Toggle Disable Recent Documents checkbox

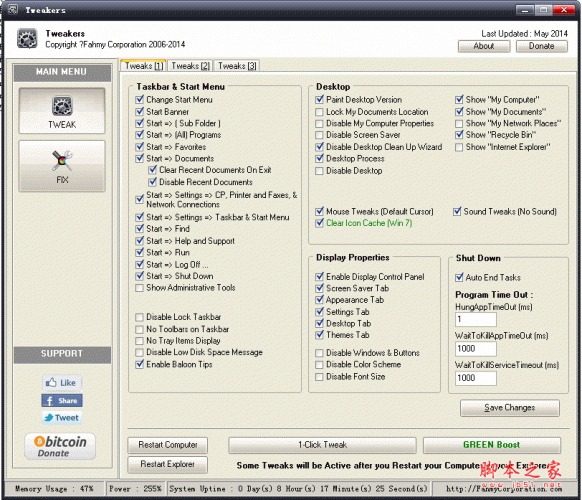(153, 182)
